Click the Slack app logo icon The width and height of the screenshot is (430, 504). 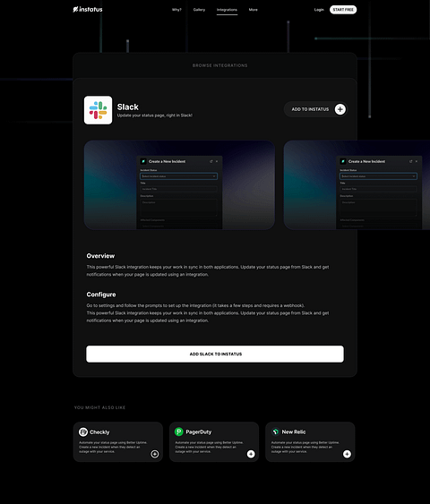98,110
